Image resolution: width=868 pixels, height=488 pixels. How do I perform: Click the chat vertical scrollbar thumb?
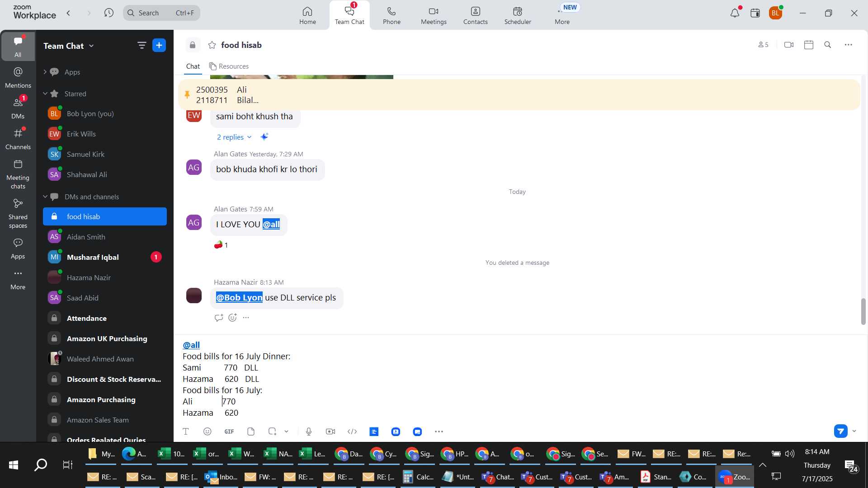(863, 311)
